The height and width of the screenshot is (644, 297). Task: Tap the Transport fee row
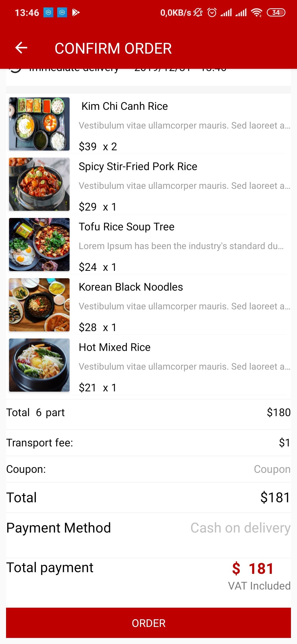(x=148, y=443)
